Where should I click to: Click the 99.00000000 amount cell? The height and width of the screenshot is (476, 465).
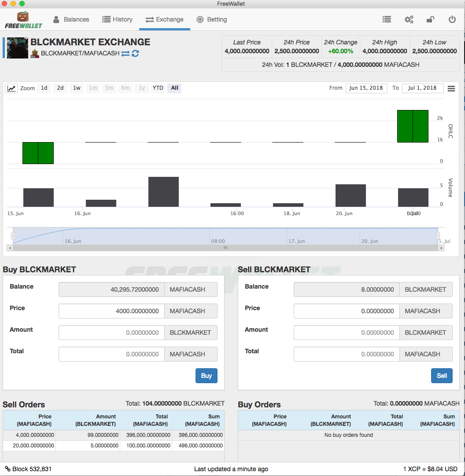(x=103, y=435)
